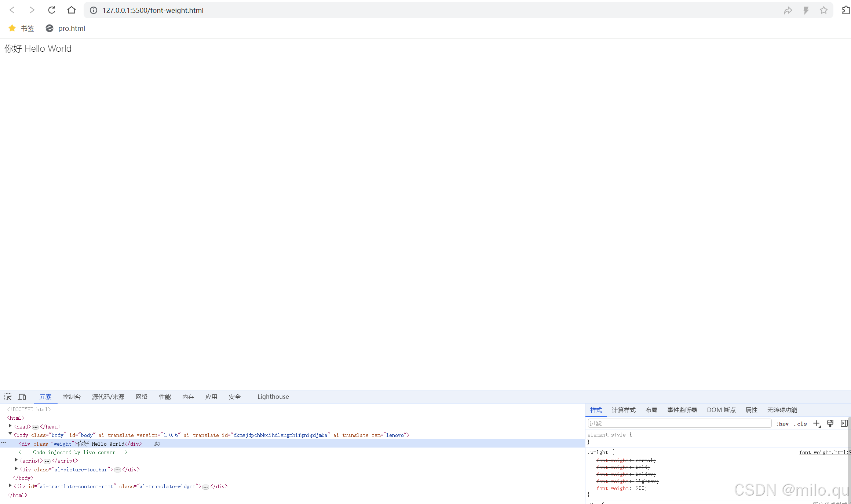Screen dimensions: 851x504
Task: Add new style rule plus icon
Action: (817, 424)
